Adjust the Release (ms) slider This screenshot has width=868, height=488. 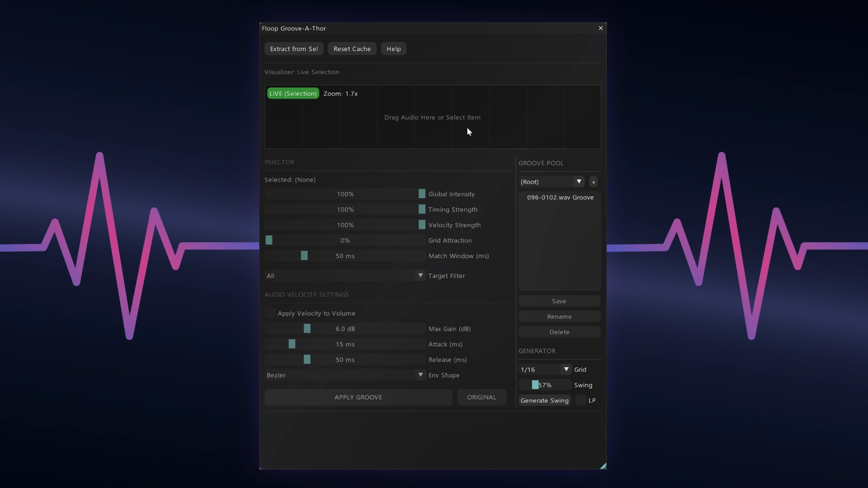pos(345,360)
